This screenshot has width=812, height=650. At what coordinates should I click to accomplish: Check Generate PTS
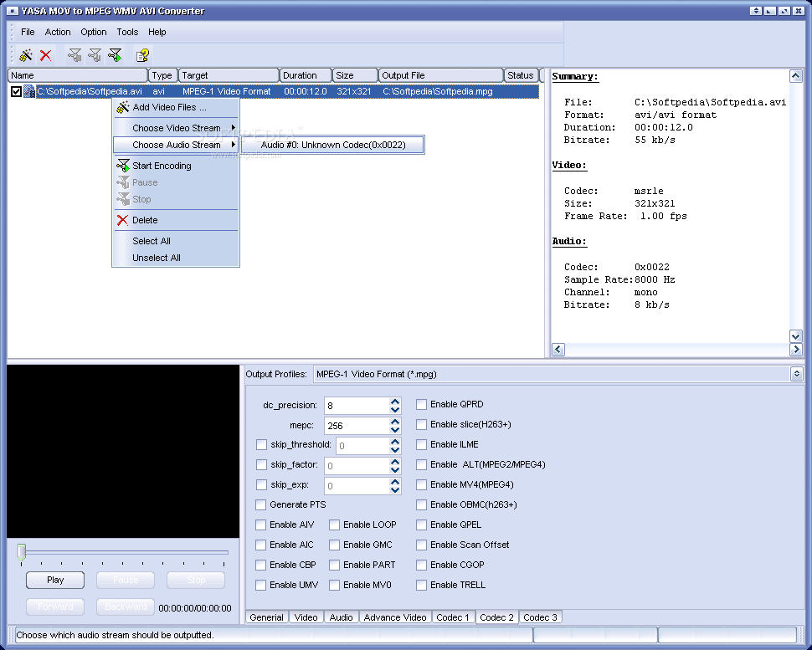click(260, 504)
